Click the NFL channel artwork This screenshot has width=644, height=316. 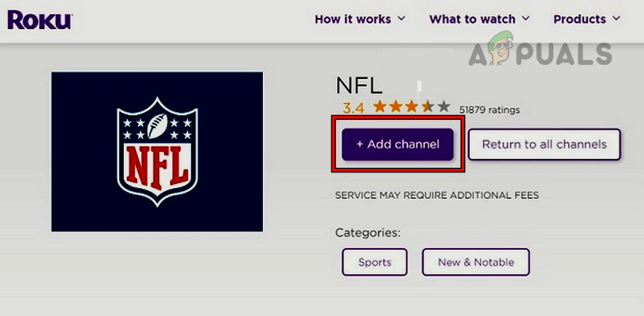(x=157, y=152)
